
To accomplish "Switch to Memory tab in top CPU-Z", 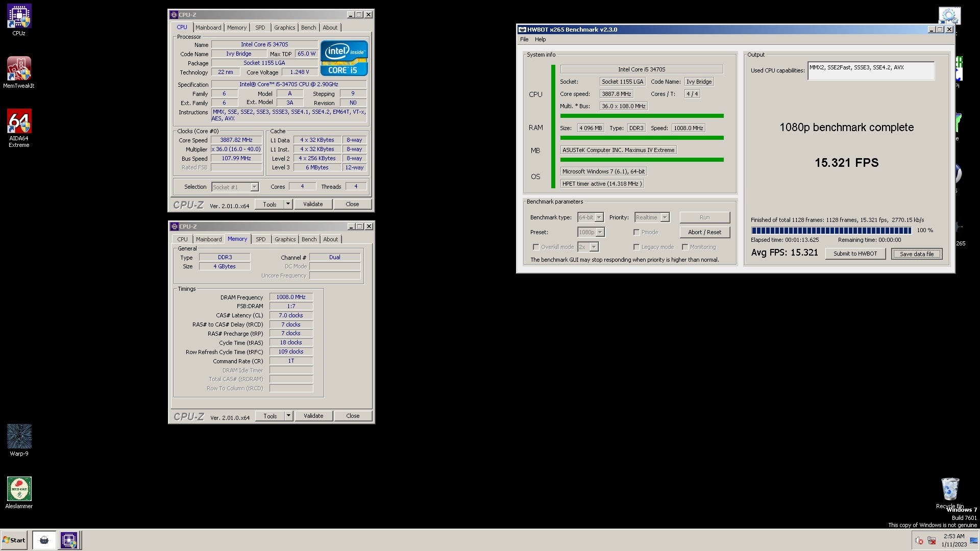I will tap(237, 28).
